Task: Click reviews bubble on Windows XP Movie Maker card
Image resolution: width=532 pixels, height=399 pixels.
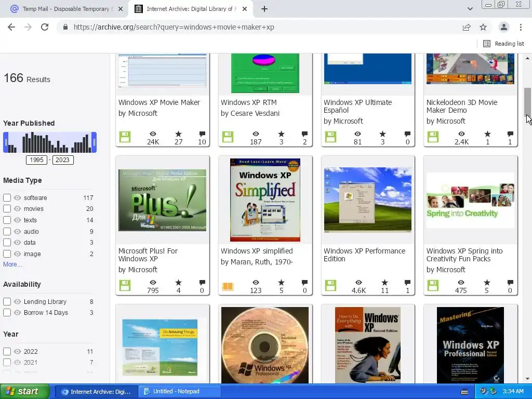Action: (x=202, y=134)
